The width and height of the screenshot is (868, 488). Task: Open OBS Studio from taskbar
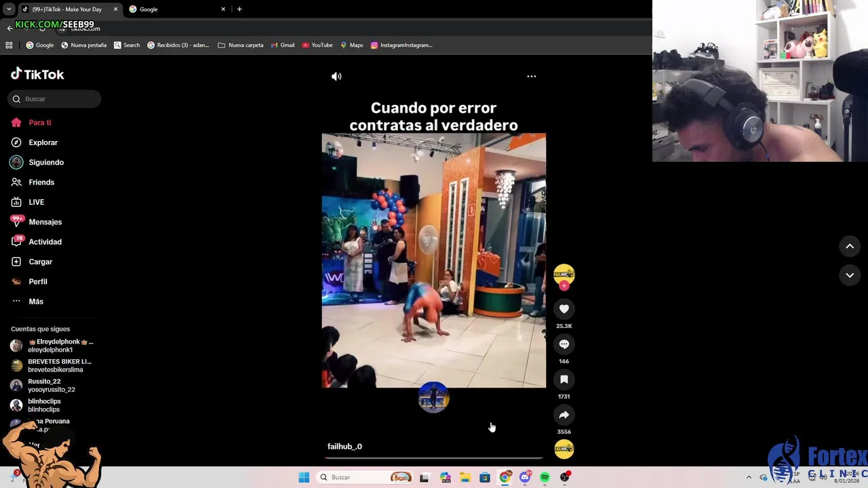pyautogui.click(x=565, y=478)
